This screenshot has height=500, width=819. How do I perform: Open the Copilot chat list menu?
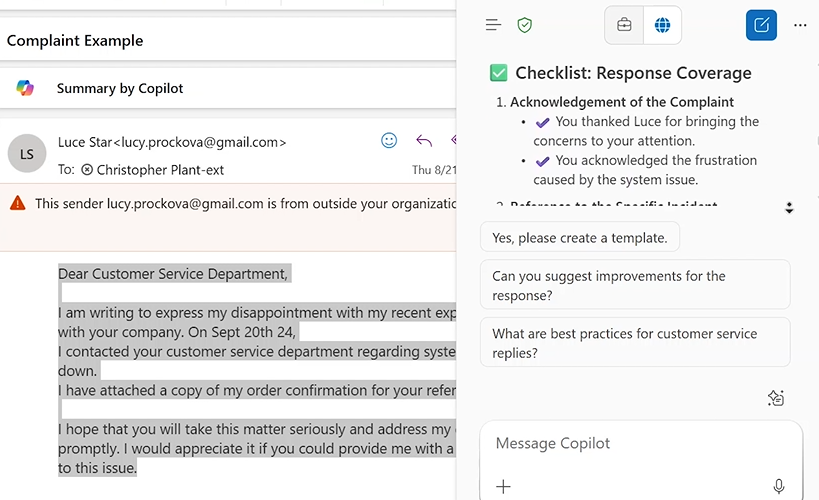click(493, 25)
